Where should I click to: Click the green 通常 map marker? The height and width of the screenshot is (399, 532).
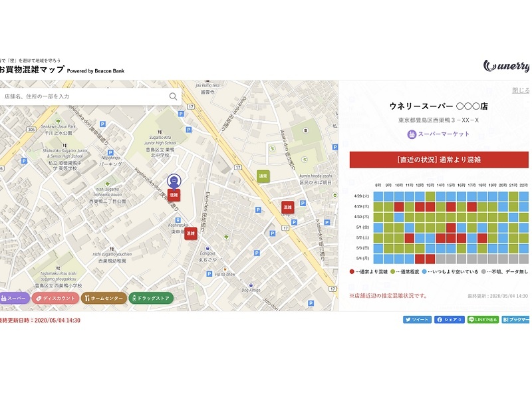(x=263, y=176)
